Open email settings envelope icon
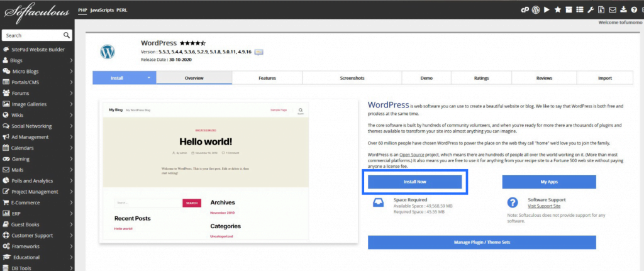 coord(613,10)
